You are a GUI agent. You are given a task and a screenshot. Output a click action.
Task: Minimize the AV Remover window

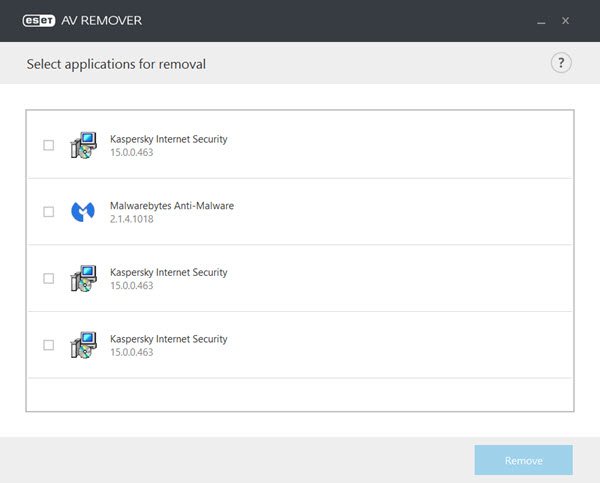(x=541, y=20)
